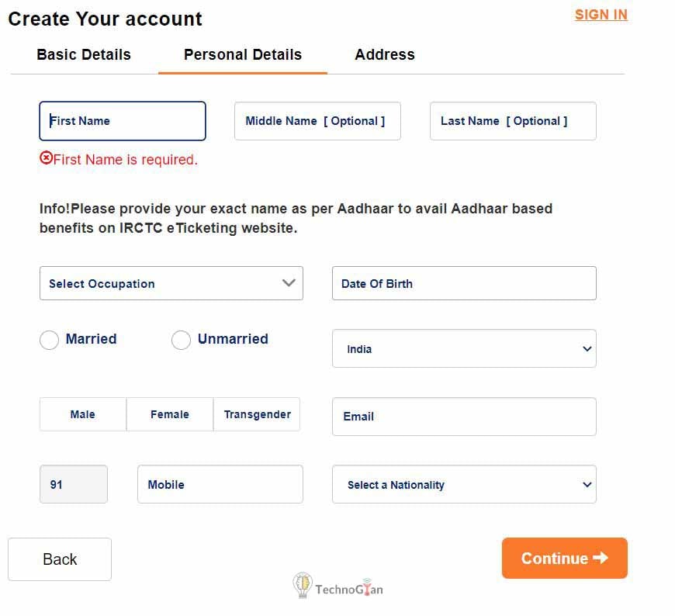This screenshot has height=616, width=675.
Task: Open the Select a Nationality dropdown
Action: pyautogui.click(x=464, y=484)
